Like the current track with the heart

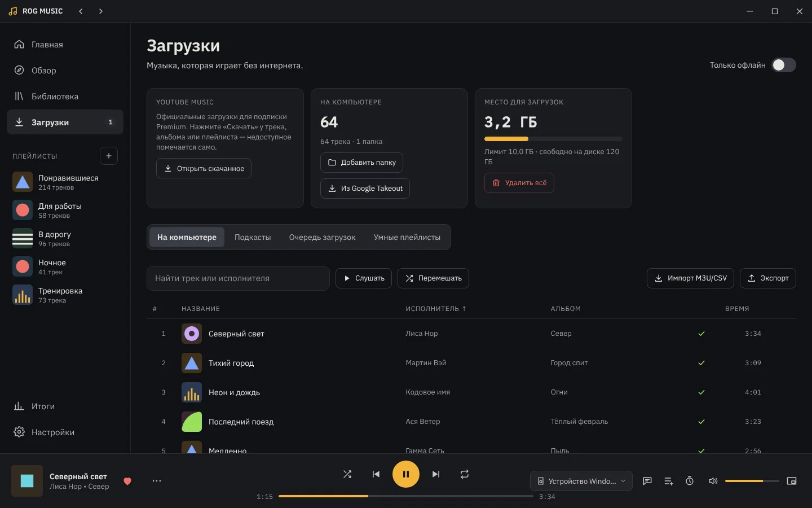click(x=127, y=481)
